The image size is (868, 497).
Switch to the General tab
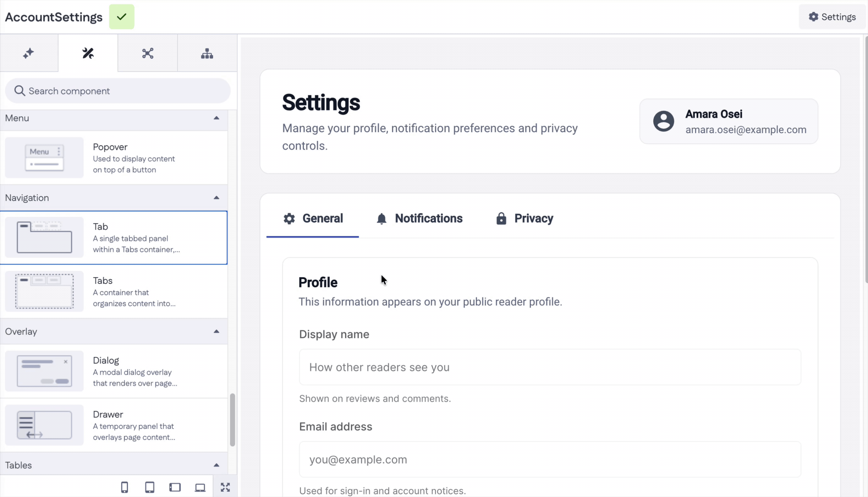pos(313,218)
